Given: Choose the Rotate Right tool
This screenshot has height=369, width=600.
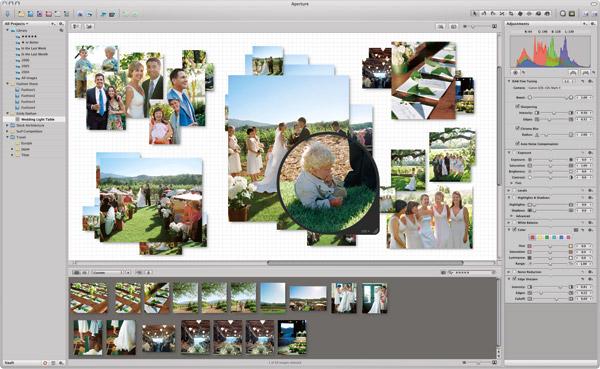Looking at the screenshot, I should 493,14.
